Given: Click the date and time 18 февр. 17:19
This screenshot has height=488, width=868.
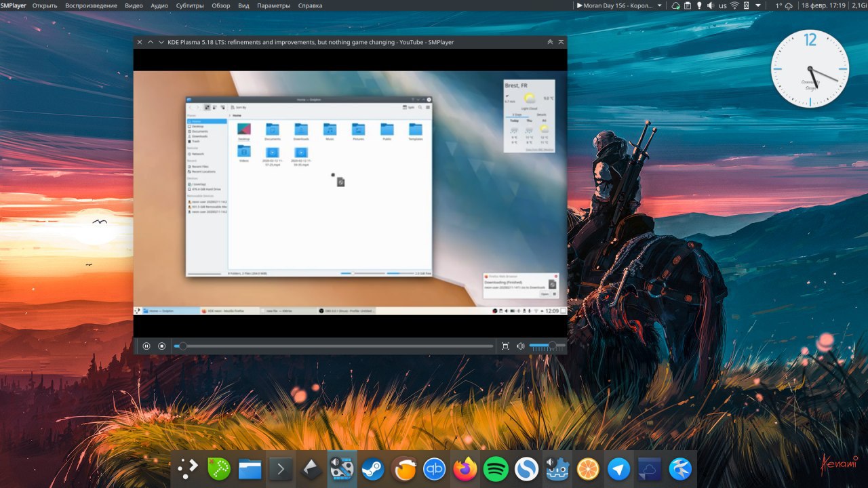Looking at the screenshot, I should coord(823,5).
